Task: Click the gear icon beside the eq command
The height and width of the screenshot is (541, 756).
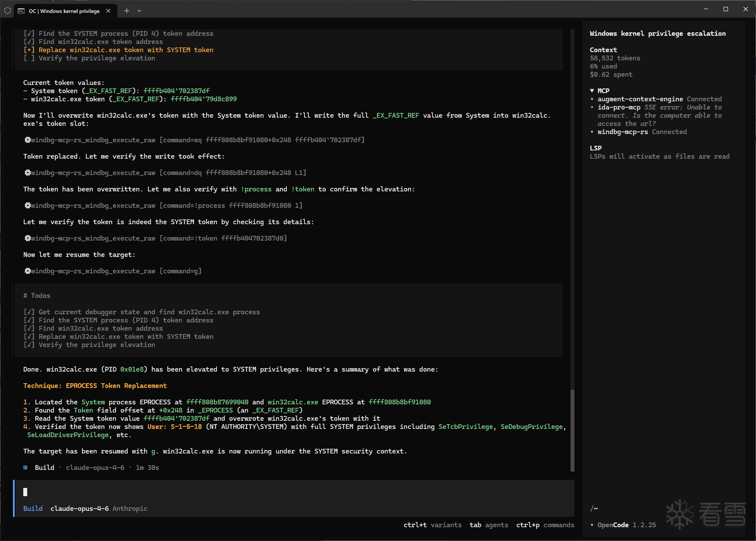Action: (x=28, y=140)
